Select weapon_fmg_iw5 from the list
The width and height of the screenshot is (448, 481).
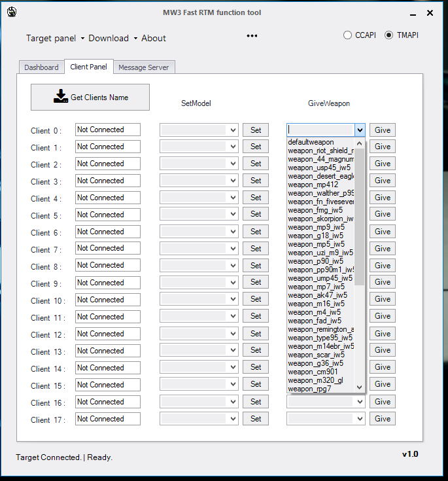(x=320, y=210)
